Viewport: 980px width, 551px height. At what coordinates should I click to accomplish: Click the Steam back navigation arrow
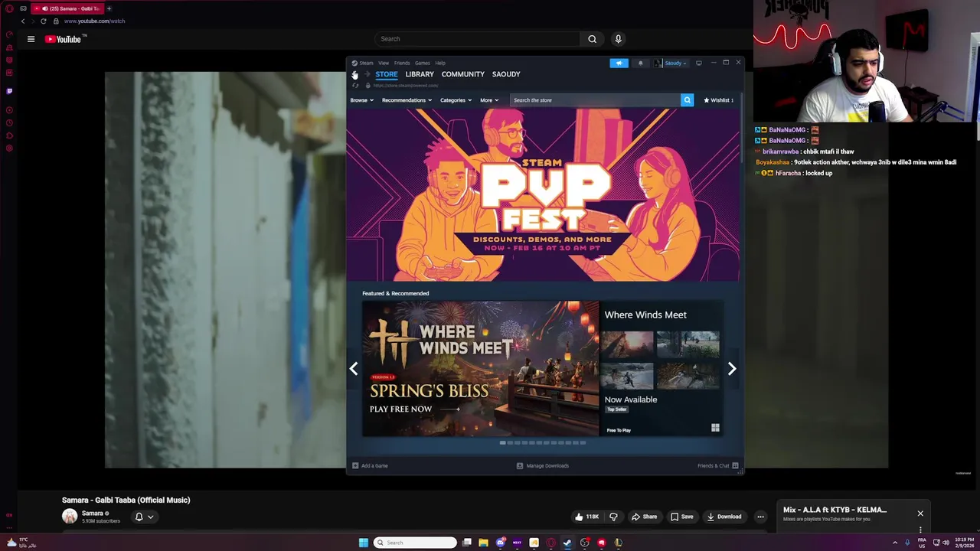[x=354, y=74]
